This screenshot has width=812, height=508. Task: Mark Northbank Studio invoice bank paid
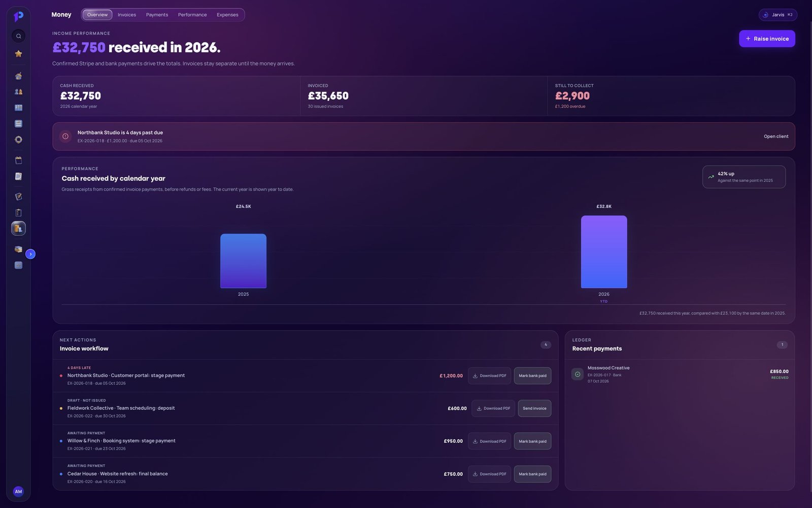(532, 376)
